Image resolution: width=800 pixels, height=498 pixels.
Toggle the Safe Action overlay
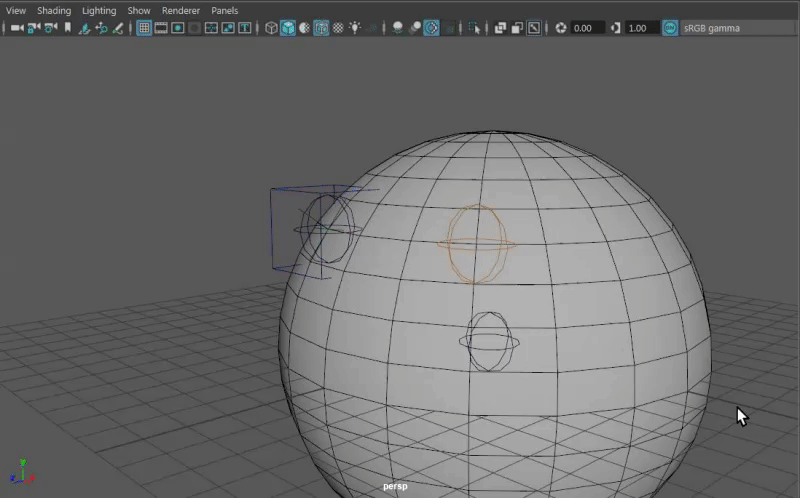click(228, 28)
